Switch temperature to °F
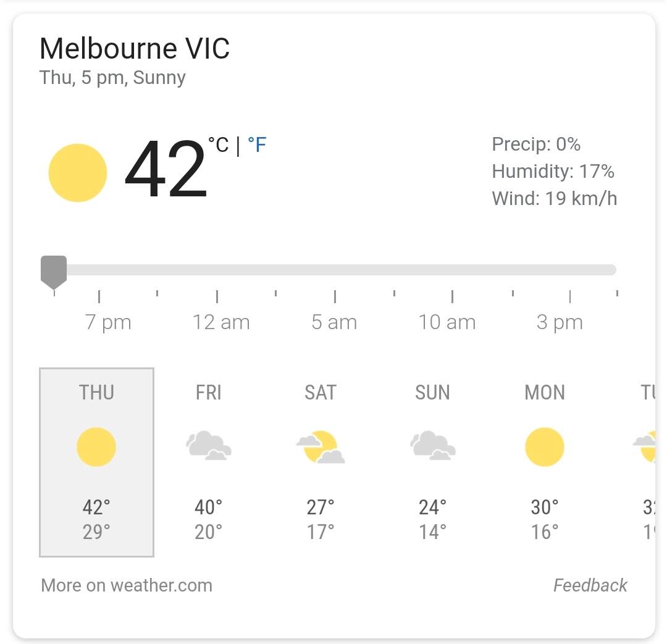 click(x=257, y=145)
